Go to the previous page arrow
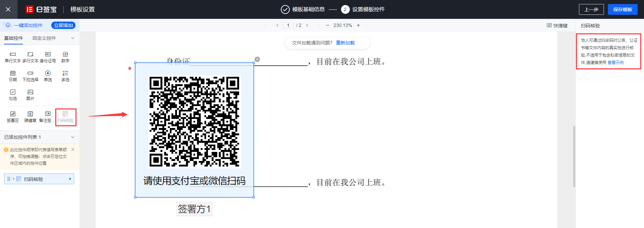The height and width of the screenshot is (228, 644). click(x=277, y=25)
